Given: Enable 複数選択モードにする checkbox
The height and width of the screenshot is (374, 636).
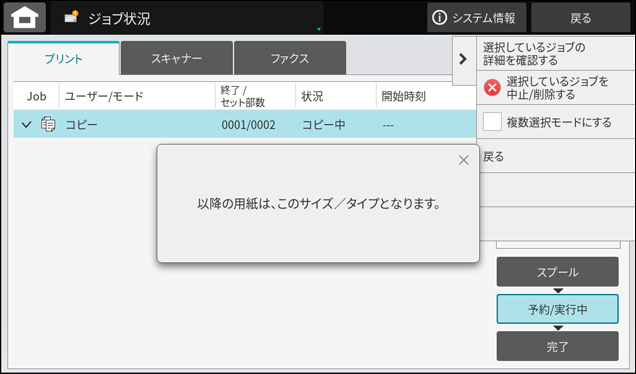Looking at the screenshot, I should pos(492,122).
